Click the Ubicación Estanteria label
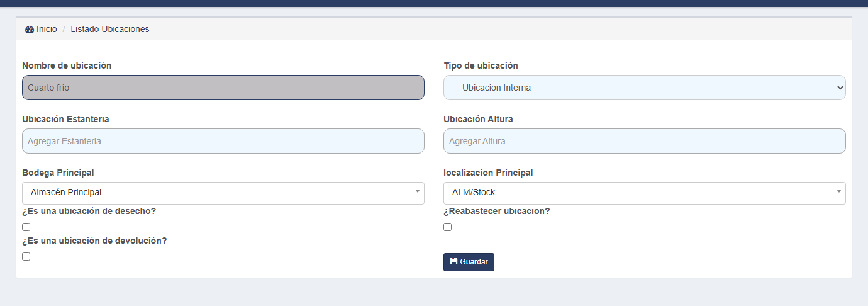 (65, 119)
